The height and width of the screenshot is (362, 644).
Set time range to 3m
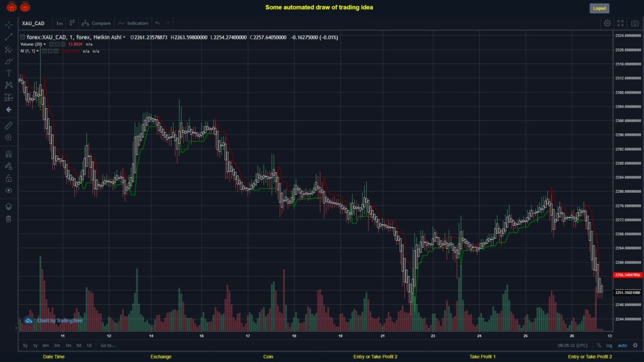[x=57, y=346]
